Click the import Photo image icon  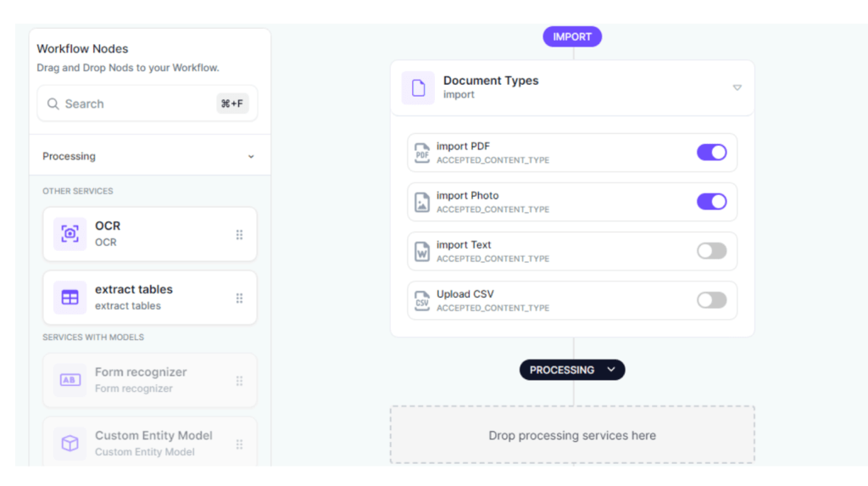click(x=421, y=202)
